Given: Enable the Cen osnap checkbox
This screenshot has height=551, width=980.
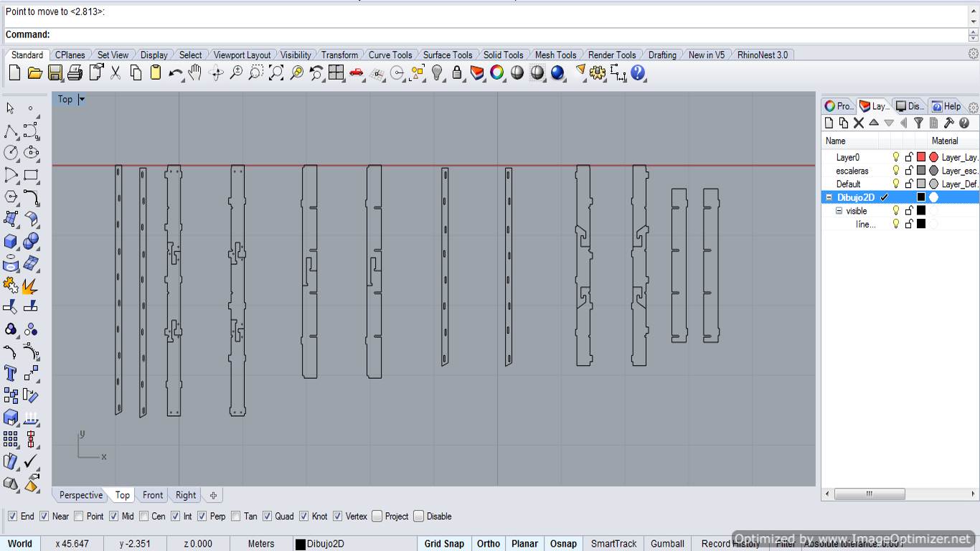Looking at the screenshot, I should pyautogui.click(x=144, y=517).
